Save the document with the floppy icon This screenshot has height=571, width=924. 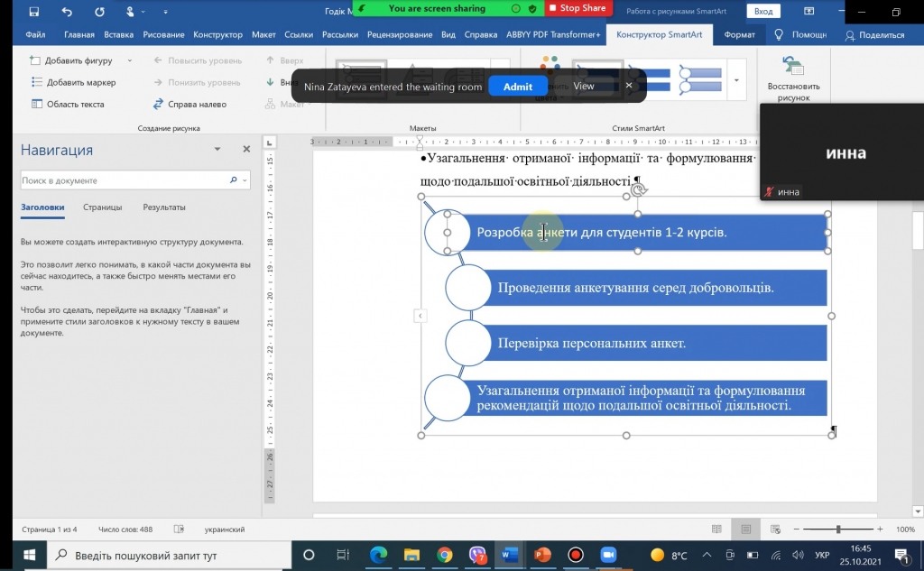(33, 11)
